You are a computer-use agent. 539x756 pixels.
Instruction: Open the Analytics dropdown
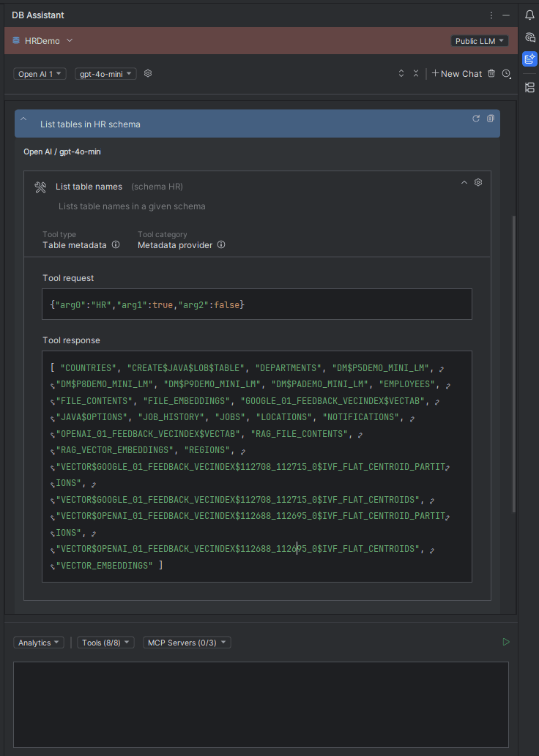click(x=39, y=643)
